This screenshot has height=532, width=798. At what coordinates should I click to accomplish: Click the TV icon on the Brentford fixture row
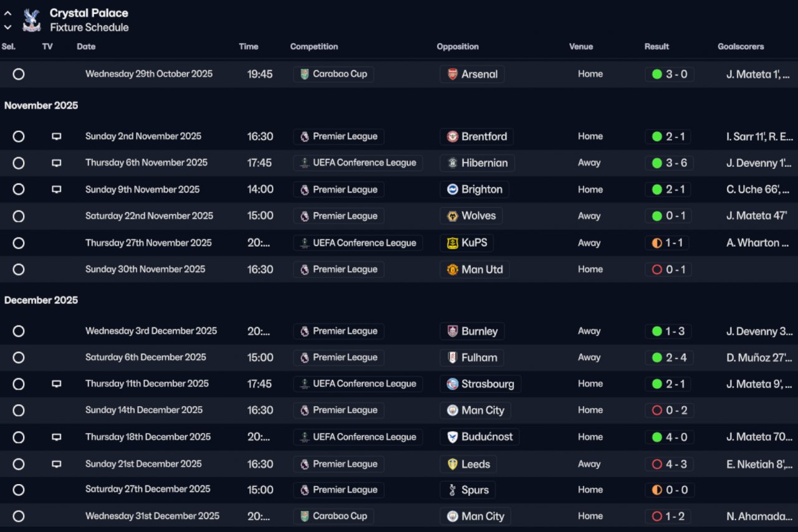[x=56, y=136]
